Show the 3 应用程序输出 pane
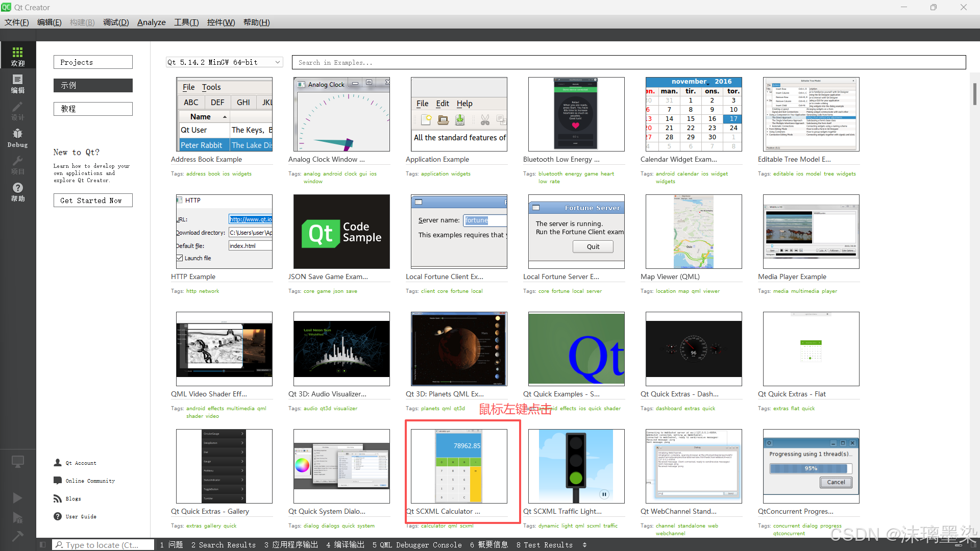 coord(291,545)
